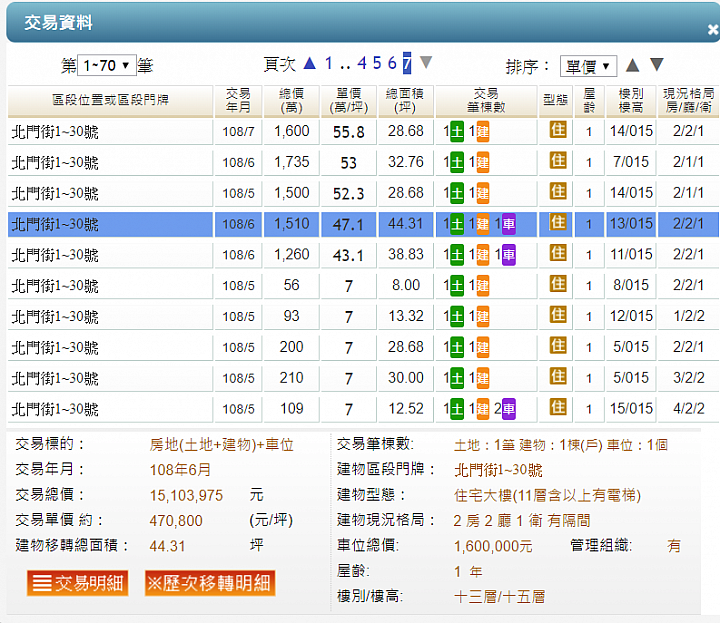Viewport: 720px width, 623px height.
Task: Click column header 交易筆棟數
Action: coord(486,100)
